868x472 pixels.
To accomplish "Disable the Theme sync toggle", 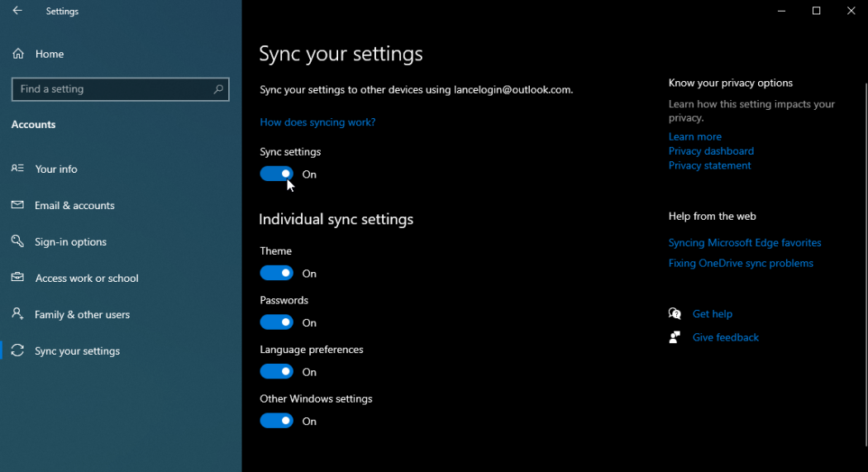I will [276, 274].
